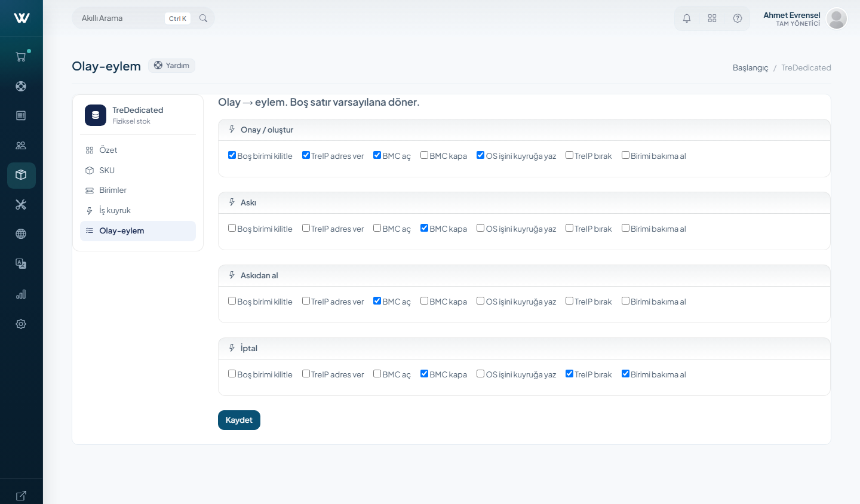Open the user avatar picture

pyautogui.click(x=837, y=19)
